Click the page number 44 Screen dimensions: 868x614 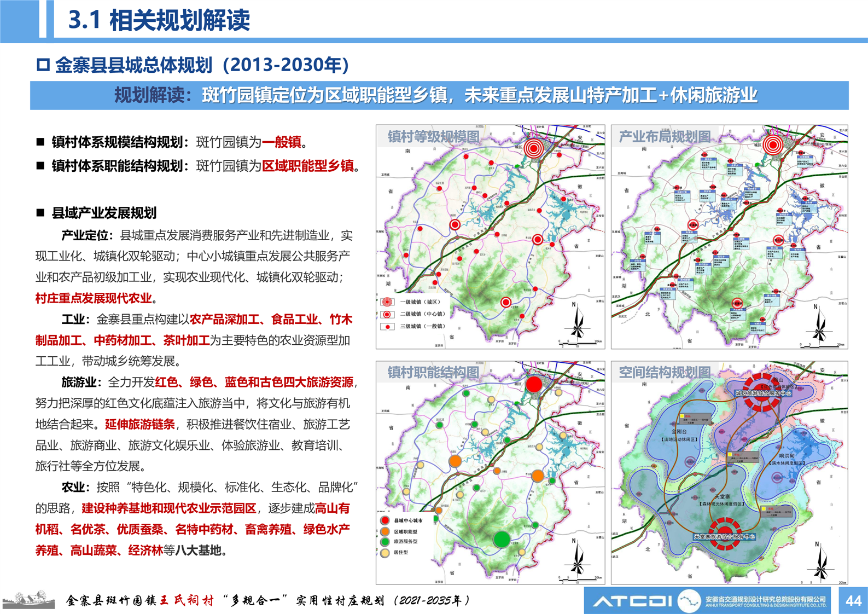[853, 601]
